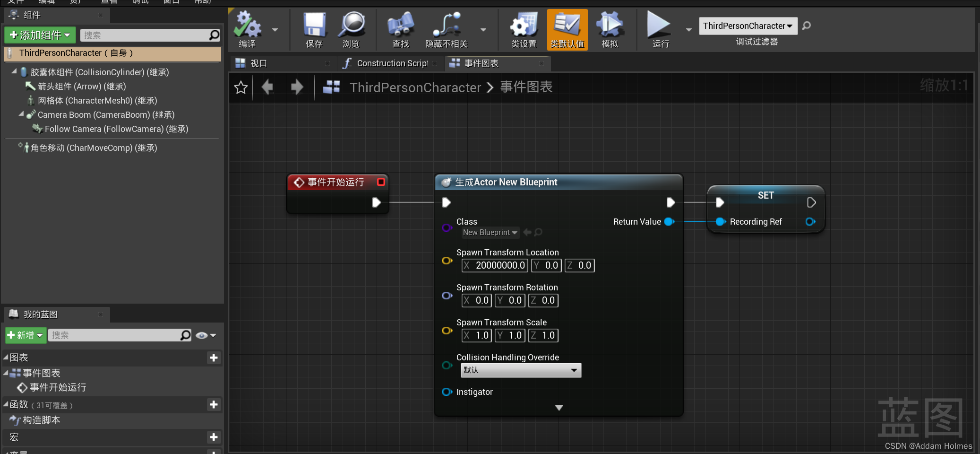The image size is (980, 454).
Task: Click 生成Actor New Blueprint node header
Action: coord(559,182)
